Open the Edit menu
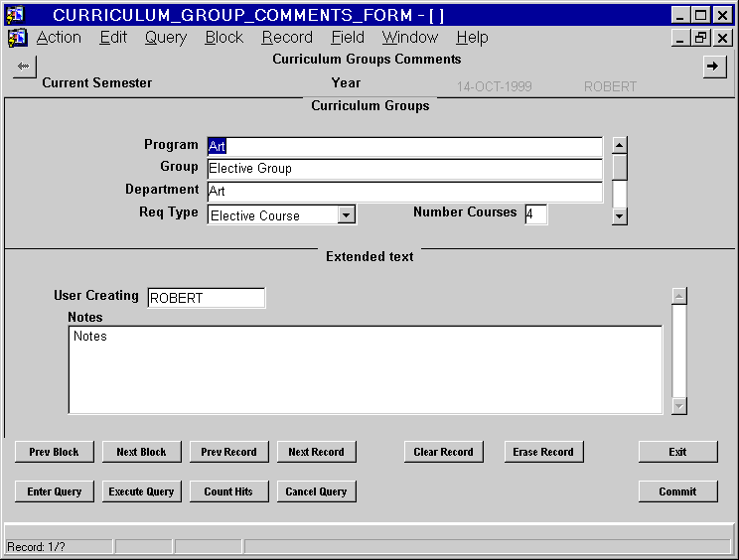The image size is (739, 560). pos(113,37)
